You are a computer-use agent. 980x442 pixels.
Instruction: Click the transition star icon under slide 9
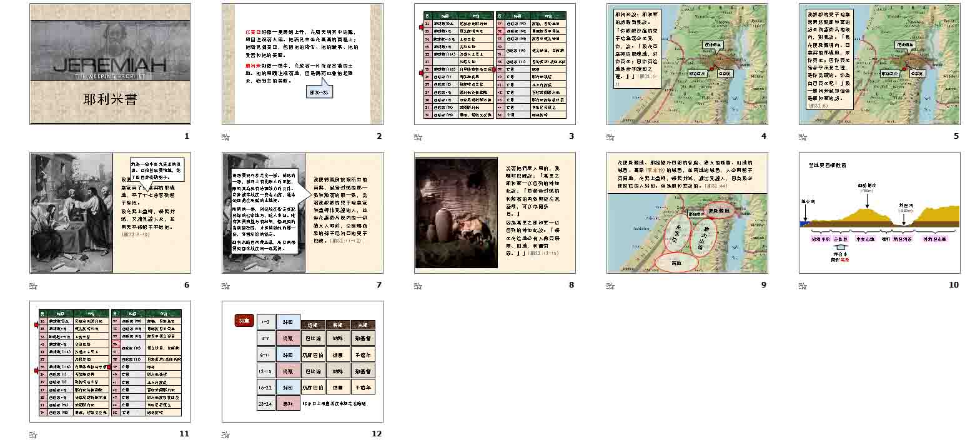610,286
